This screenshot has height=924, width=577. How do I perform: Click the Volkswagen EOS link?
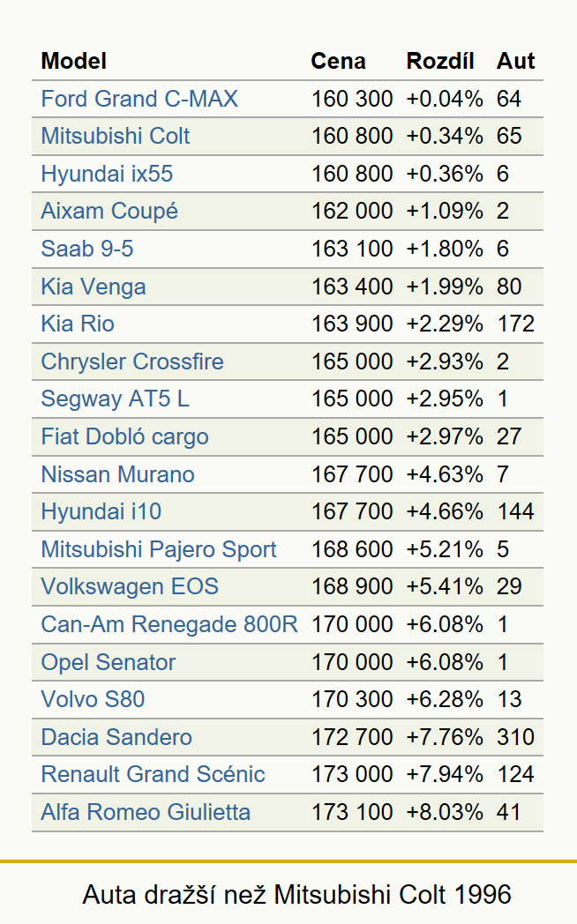coord(131,587)
